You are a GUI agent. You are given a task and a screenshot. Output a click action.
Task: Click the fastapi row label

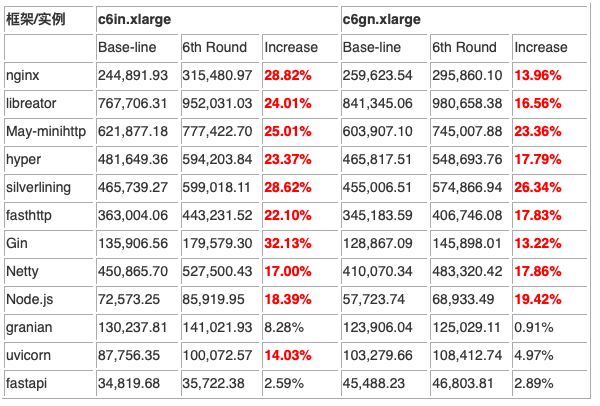pyautogui.click(x=26, y=383)
